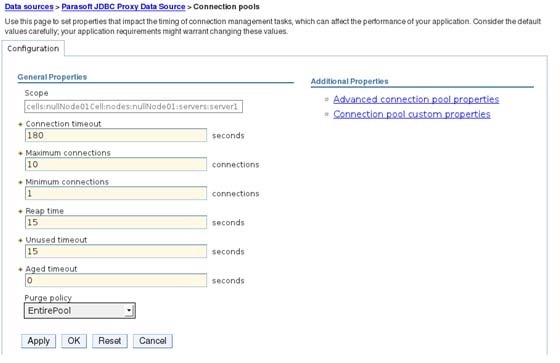Open Connection pool custom properties link
This screenshot has width=560, height=363.
pyautogui.click(x=412, y=114)
